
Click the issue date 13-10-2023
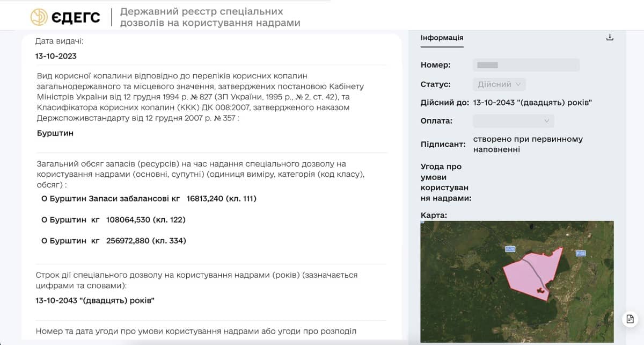point(56,56)
